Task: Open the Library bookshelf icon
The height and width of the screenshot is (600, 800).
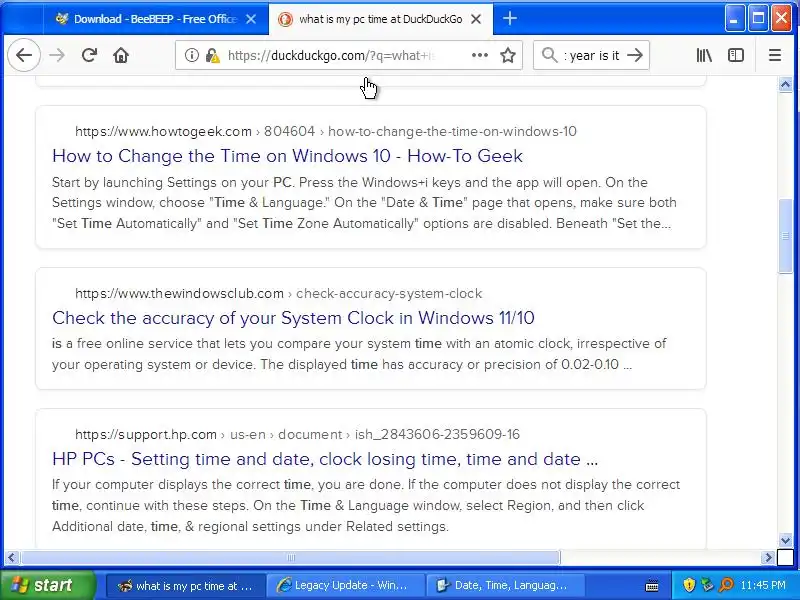Action: [x=704, y=55]
